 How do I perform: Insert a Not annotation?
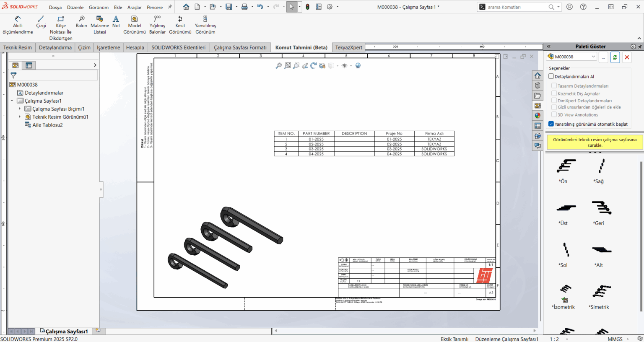click(116, 22)
